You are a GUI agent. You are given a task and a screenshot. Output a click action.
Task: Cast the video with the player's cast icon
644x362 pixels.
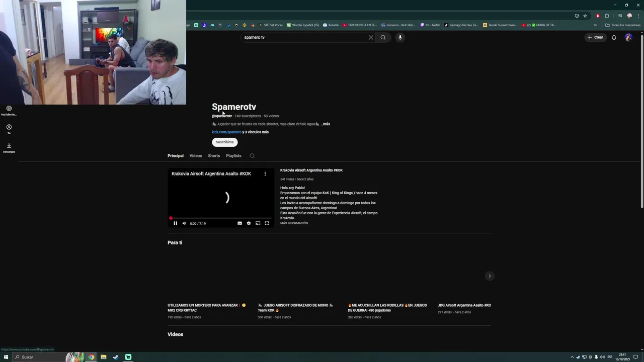258,223
